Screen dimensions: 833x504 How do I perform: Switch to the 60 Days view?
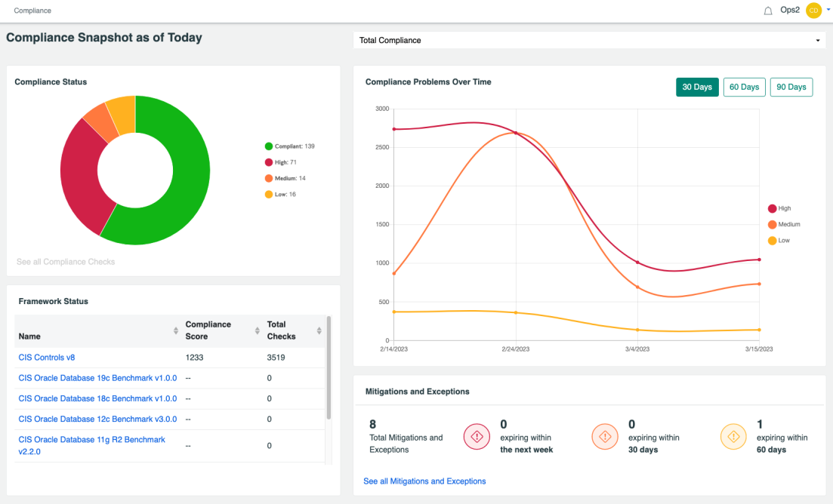(x=744, y=87)
